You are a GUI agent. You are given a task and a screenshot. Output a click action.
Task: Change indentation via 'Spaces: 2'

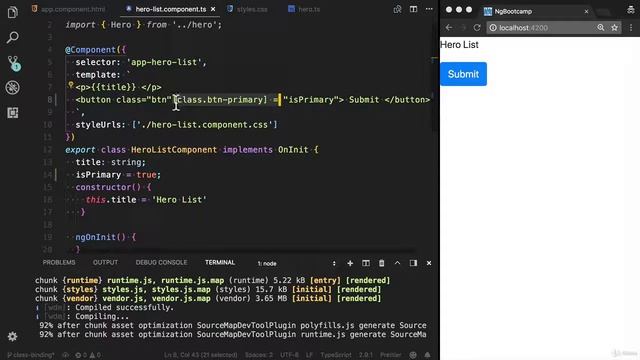[259, 355]
